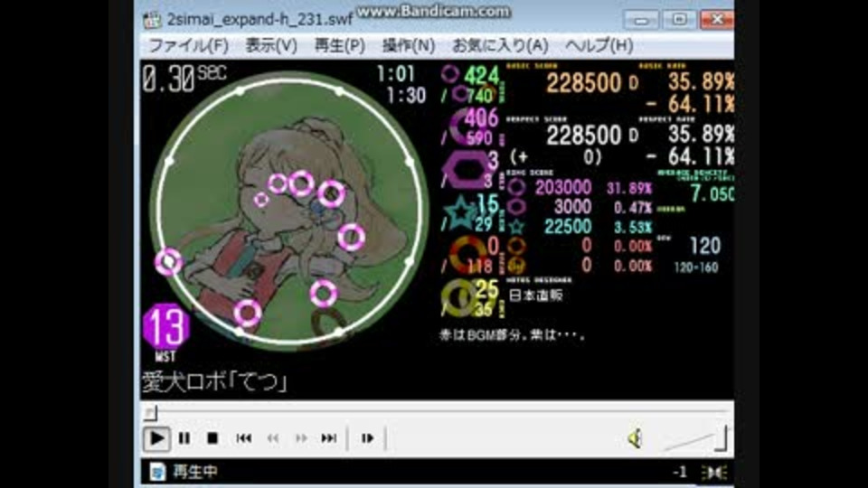Click the density value 7.050

[x=712, y=193]
